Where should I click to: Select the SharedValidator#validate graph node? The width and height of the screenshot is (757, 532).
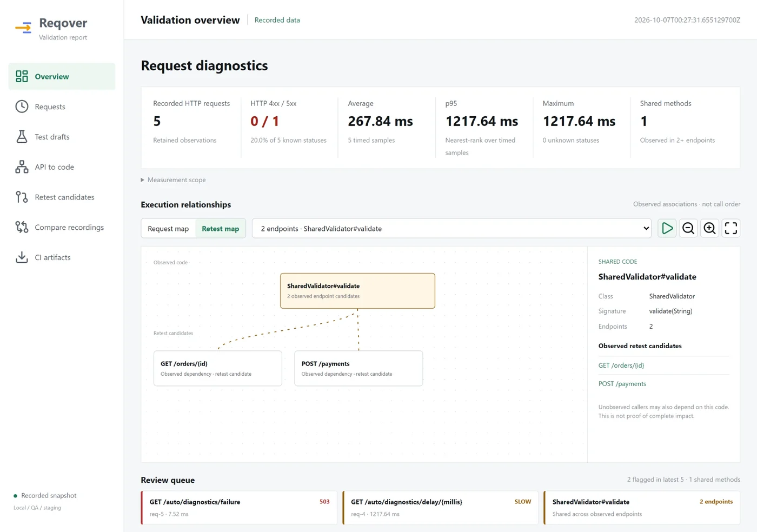click(x=357, y=291)
